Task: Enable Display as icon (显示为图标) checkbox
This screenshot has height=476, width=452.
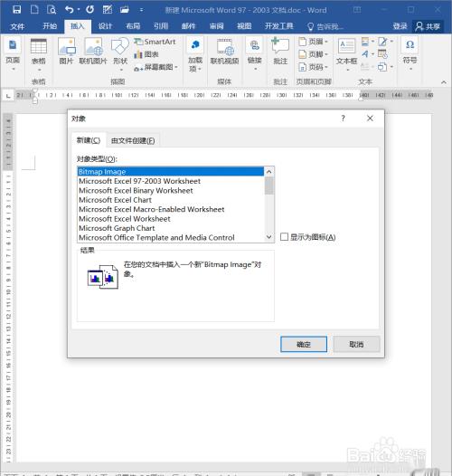Action: coord(284,237)
